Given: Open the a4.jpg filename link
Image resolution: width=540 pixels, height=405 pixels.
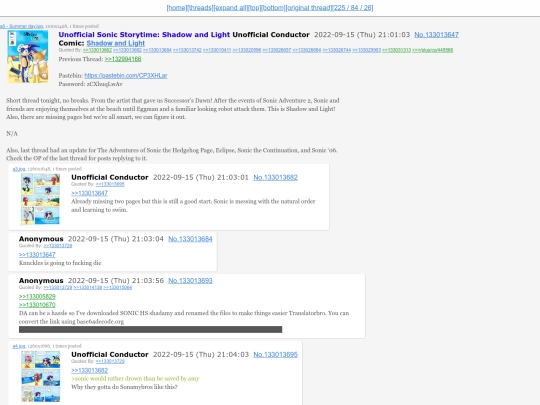Looking at the screenshot, I should [x=19, y=346].
